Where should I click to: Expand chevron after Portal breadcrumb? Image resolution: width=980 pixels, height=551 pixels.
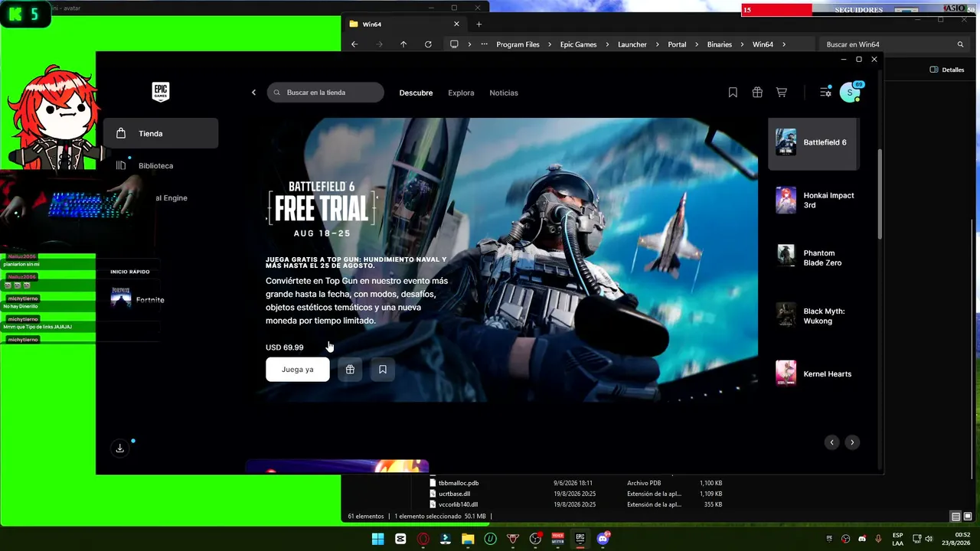(694, 44)
